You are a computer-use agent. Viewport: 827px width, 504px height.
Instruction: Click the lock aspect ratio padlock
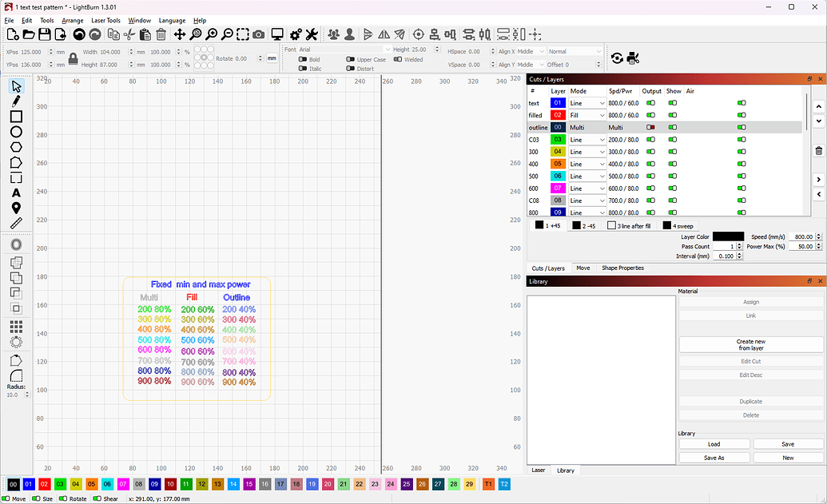(x=74, y=58)
